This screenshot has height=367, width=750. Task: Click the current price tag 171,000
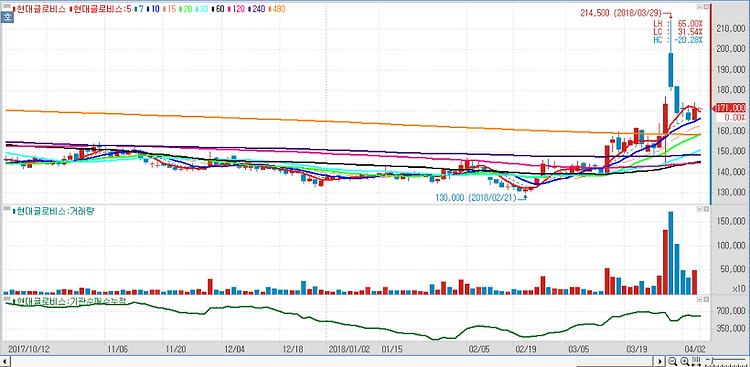click(729, 108)
